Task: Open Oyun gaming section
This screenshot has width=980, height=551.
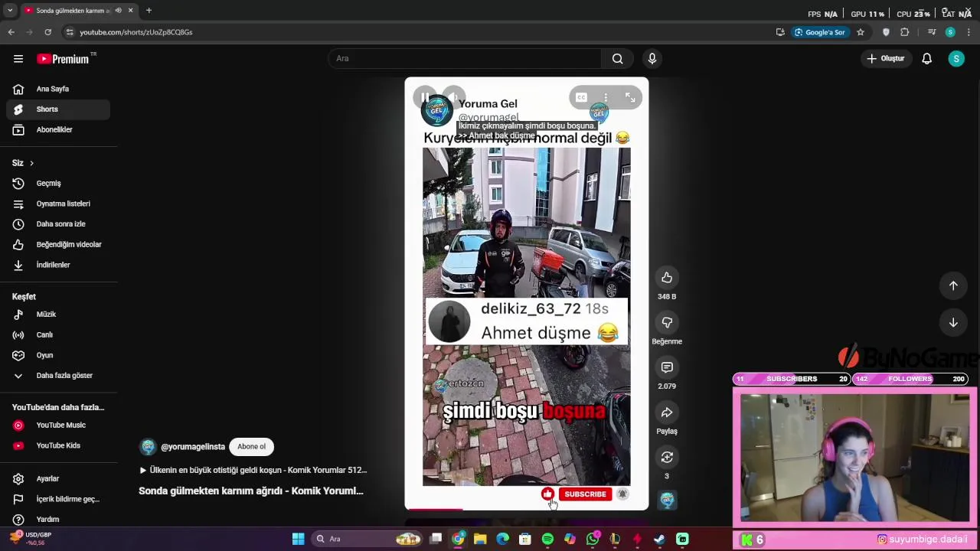Action: (57, 355)
